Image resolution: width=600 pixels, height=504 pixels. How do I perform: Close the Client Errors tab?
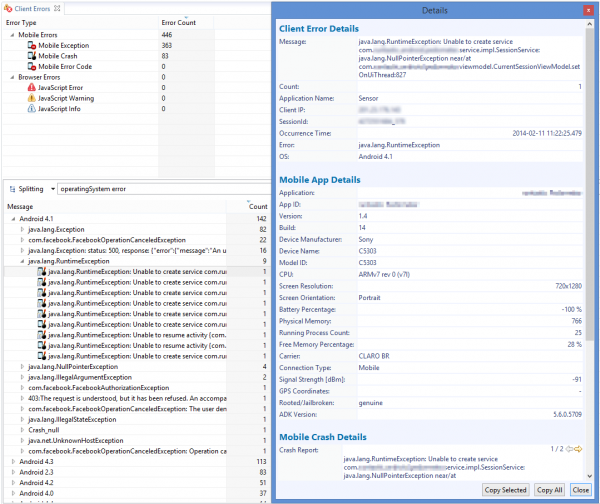point(57,8)
